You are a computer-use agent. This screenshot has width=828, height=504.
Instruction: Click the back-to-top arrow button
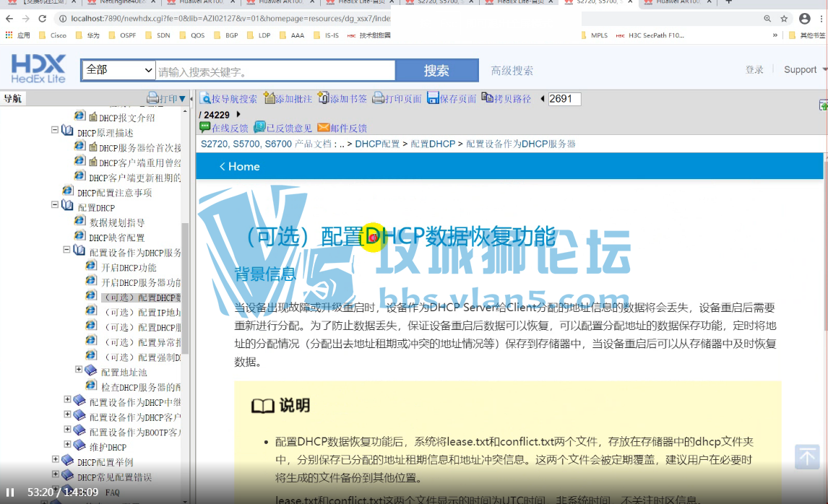click(x=807, y=456)
